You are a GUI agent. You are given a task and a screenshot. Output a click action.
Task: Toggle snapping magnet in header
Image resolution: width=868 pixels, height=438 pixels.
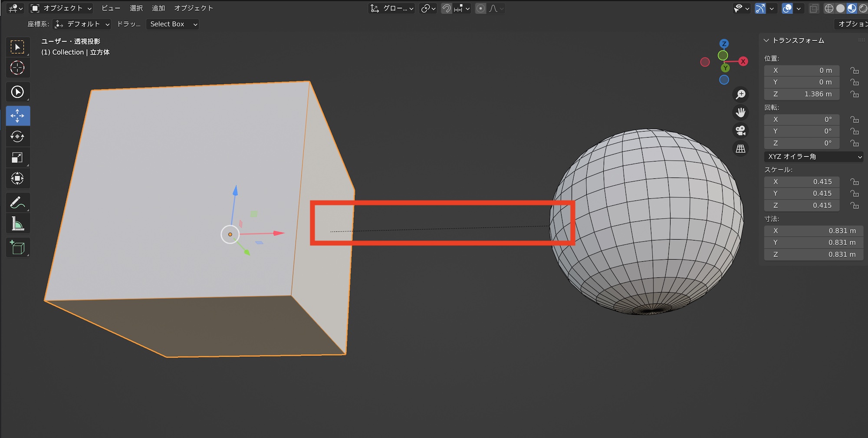tap(446, 8)
